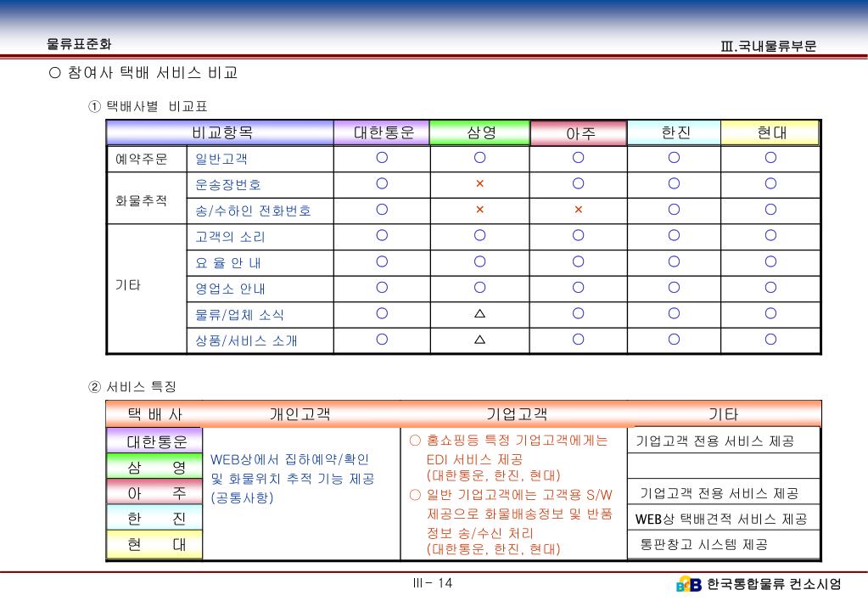Click the circle for 삼영 고객의 소리
The image size is (868, 601).
[480, 235]
